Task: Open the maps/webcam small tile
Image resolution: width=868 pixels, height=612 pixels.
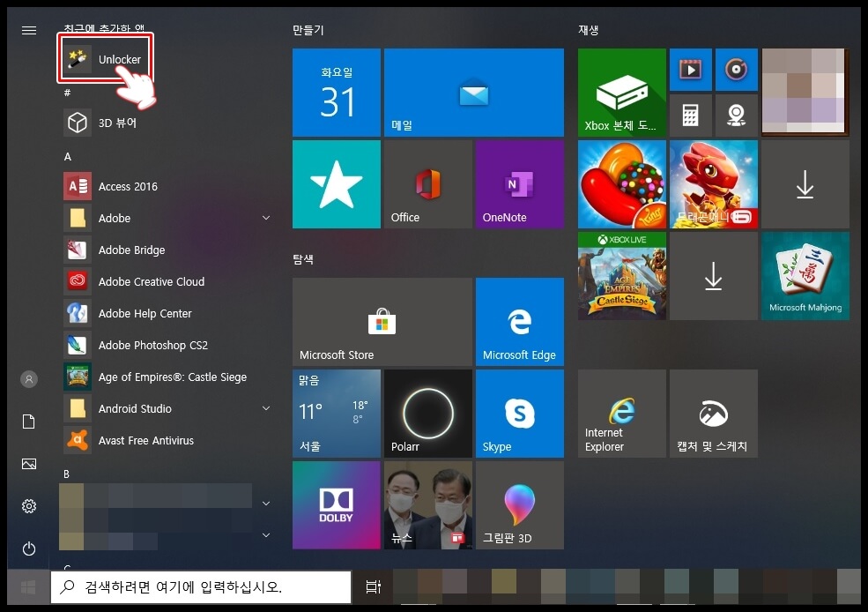Action: click(x=736, y=116)
